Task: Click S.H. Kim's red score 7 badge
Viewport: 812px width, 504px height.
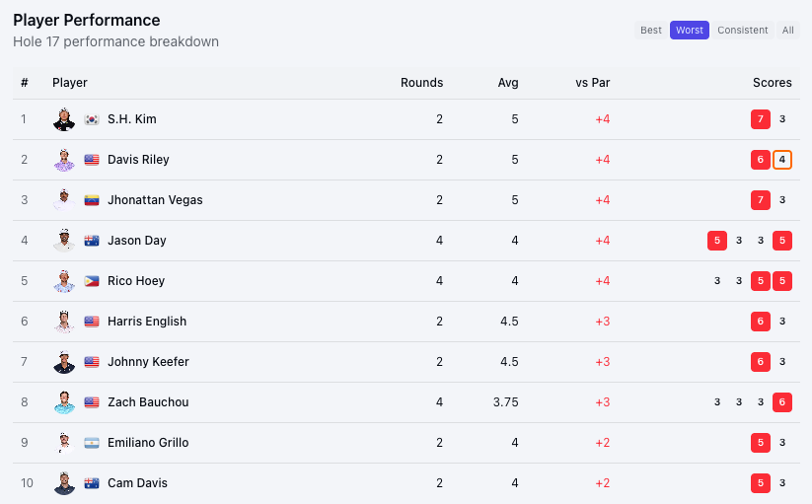Action: [x=761, y=119]
